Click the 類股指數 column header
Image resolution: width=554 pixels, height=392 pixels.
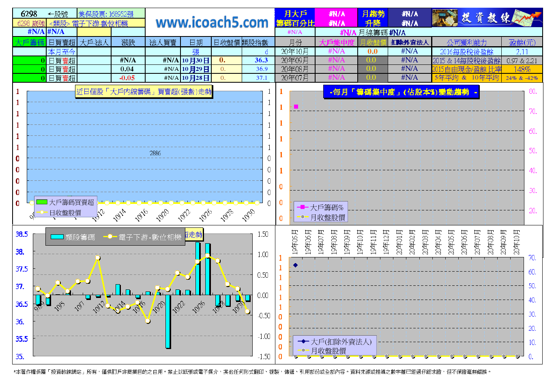click(258, 42)
